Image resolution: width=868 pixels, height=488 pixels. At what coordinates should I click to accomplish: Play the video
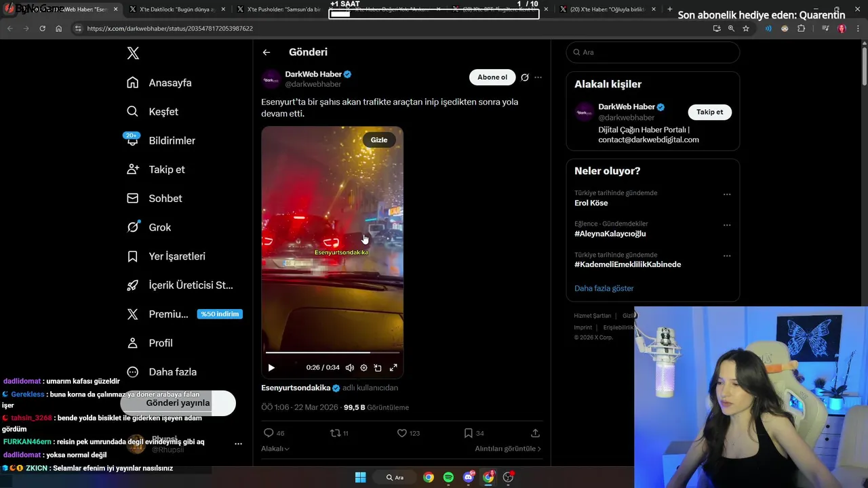[x=271, y=367]
